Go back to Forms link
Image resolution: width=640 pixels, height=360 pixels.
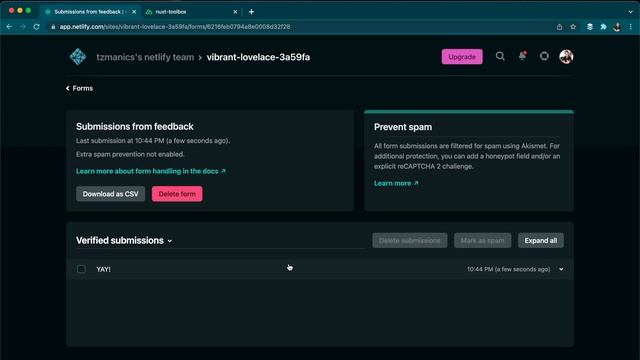80,88
